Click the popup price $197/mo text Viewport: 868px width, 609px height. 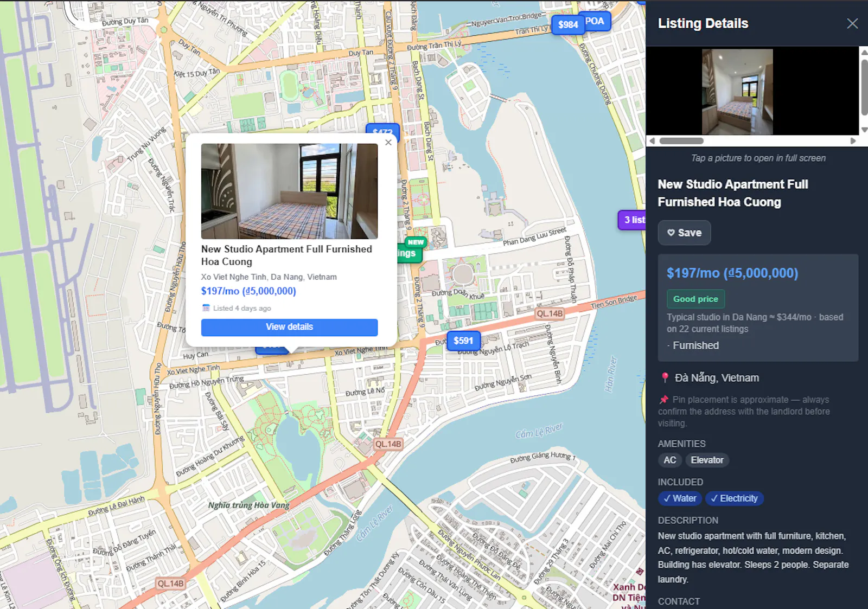248,291
